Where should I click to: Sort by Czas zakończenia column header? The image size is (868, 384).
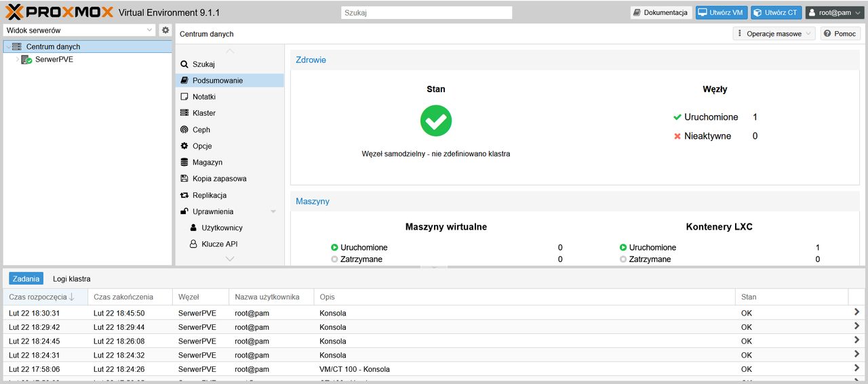[x=130, y=297]
